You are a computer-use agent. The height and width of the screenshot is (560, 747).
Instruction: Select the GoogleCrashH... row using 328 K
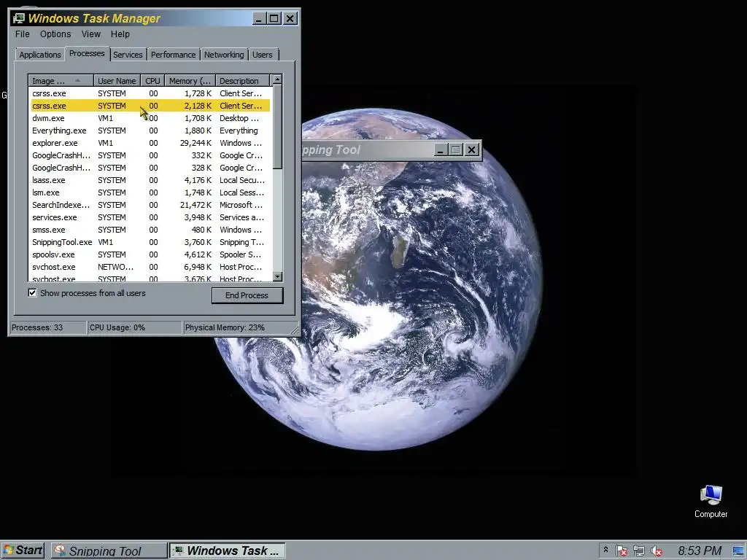[150, 168]
